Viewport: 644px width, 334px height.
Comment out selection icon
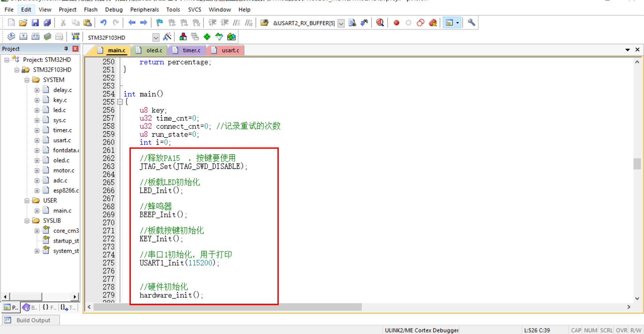click(236, 23)
